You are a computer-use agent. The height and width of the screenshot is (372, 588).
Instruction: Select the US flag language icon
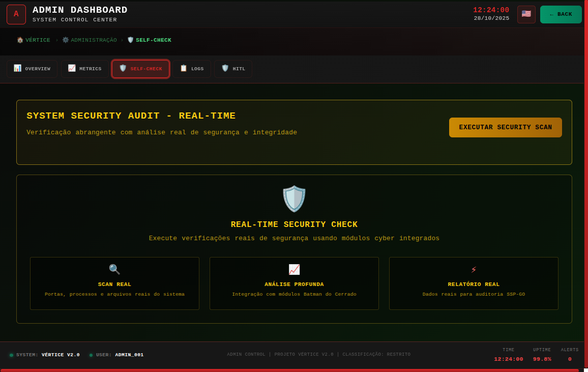pos(526,14)
